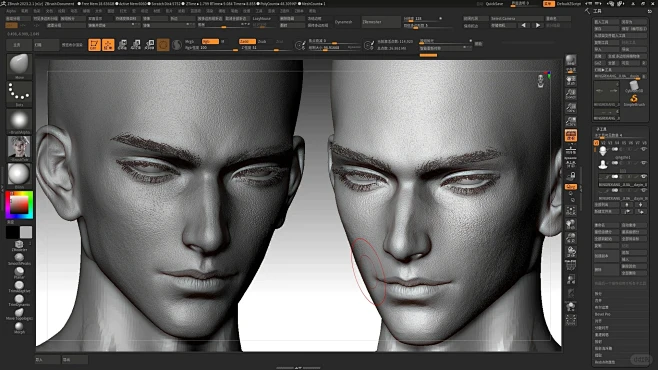This screenshot has height=370, width=658.
Task: Open the Dots stroke type selector
Action: pos(19,94)
